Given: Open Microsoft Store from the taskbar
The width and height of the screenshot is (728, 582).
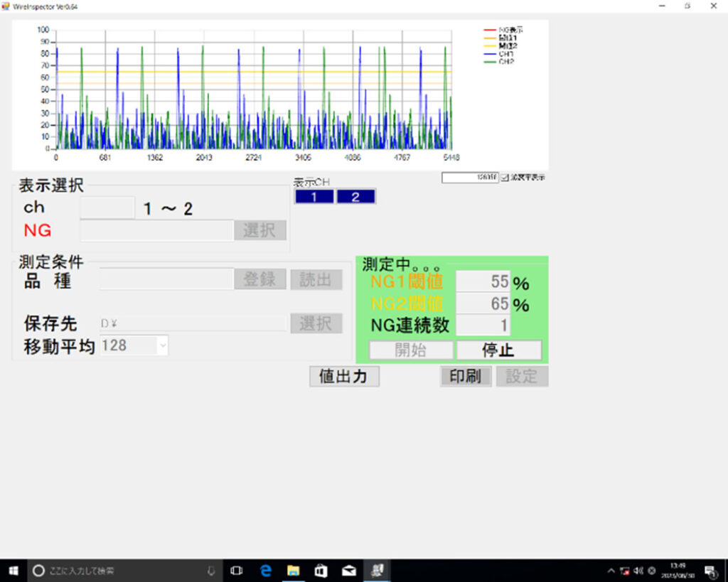Looking at the screenshot, I should [320, 571].
